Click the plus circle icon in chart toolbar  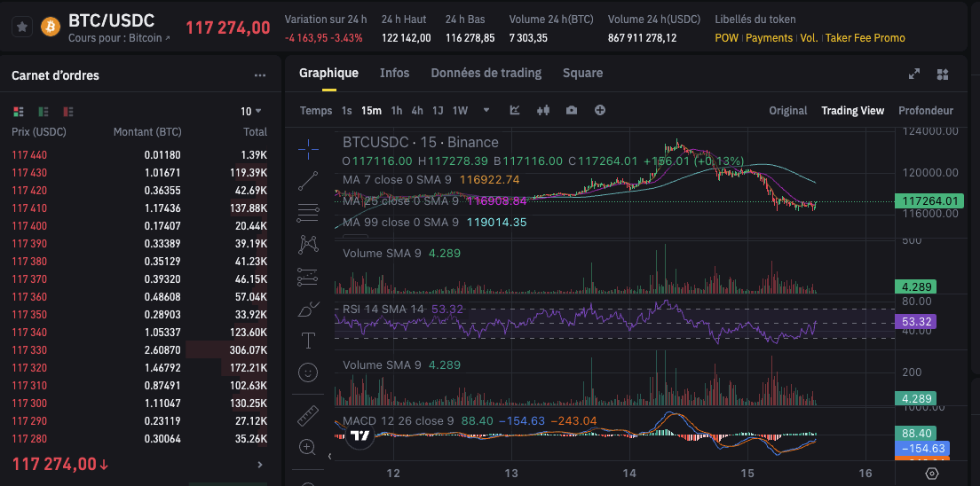600,110
